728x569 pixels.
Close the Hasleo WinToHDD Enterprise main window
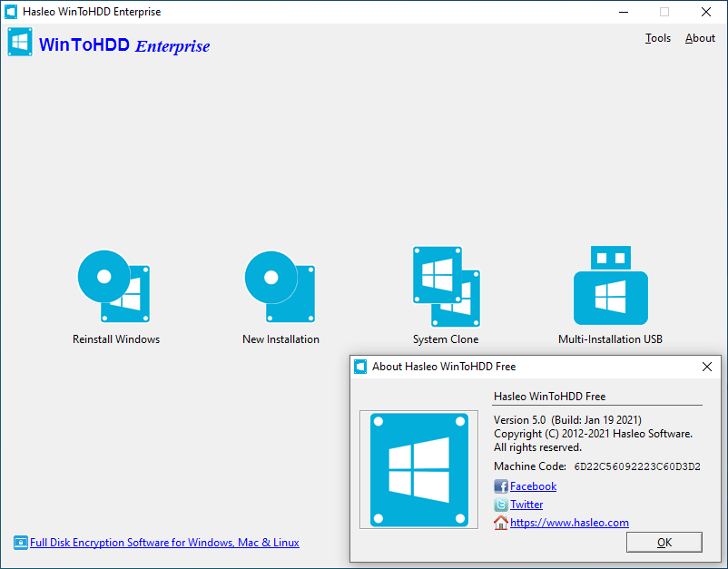[x=705, y=12]
